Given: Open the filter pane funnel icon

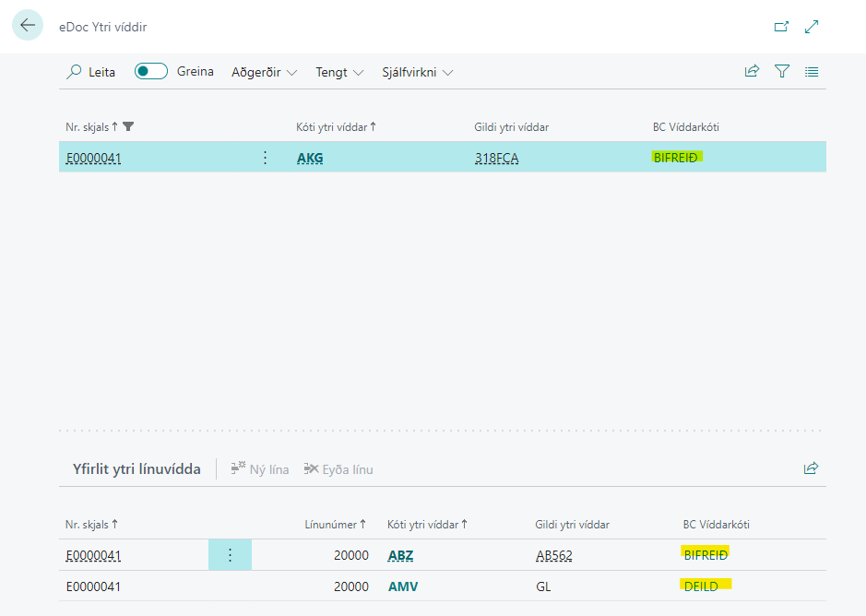Looking at the screenshot, I should coord(782,71).
